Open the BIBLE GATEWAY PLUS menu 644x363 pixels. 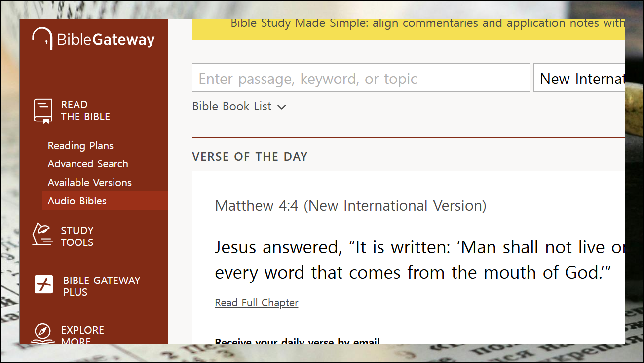[102, 286]
